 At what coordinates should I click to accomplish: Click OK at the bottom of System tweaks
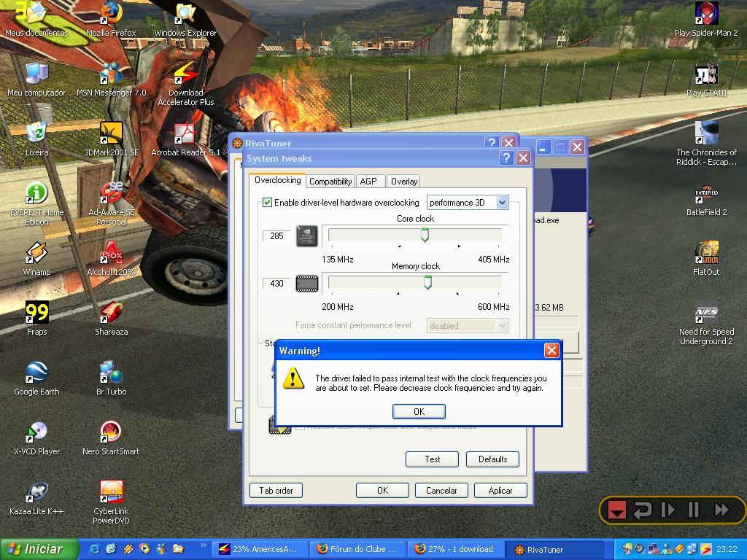point(382,491)
